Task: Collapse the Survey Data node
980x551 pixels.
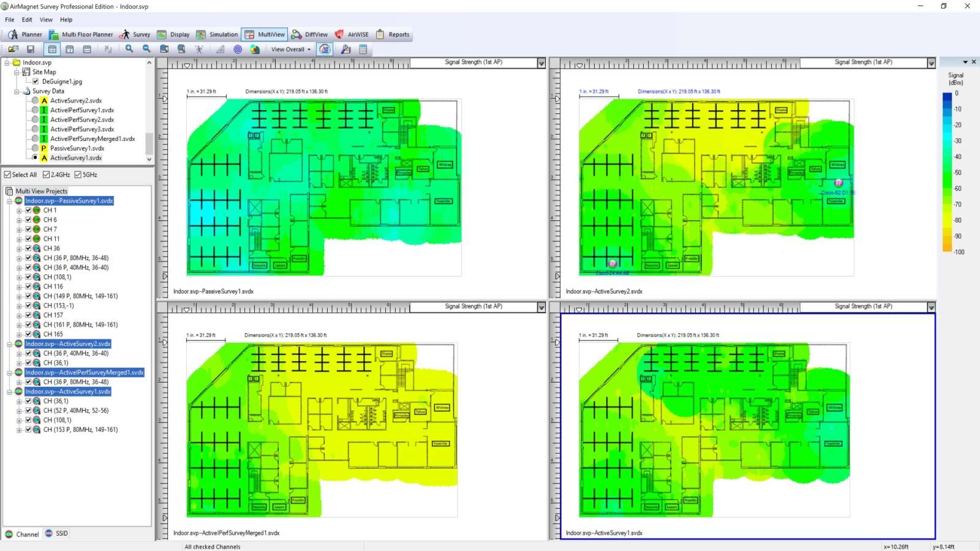Action: (17, 91)
